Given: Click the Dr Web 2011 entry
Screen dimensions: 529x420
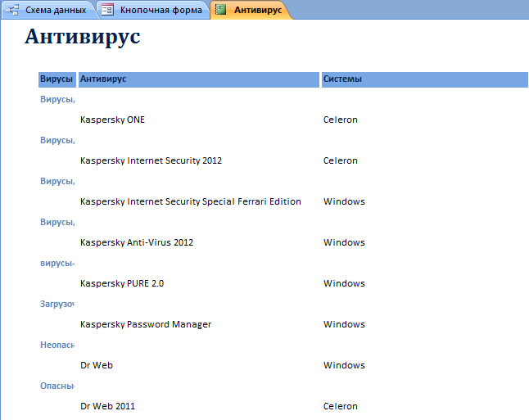Looking at the screenshot, I should (107, 406).
